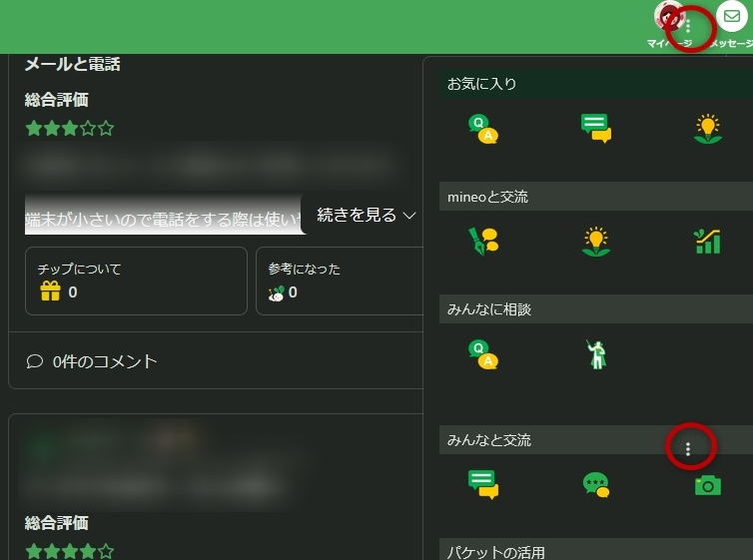Image resolution: width=753 pixels, height=560 pixels.
Task: Open the growth chart icon under mineoと交流
Action: [x=708, y=242]
